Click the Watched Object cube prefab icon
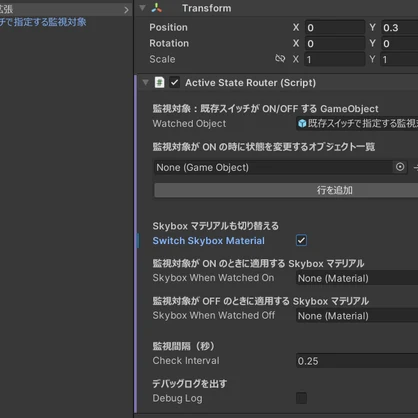418x418 pixels. [302, 124]
